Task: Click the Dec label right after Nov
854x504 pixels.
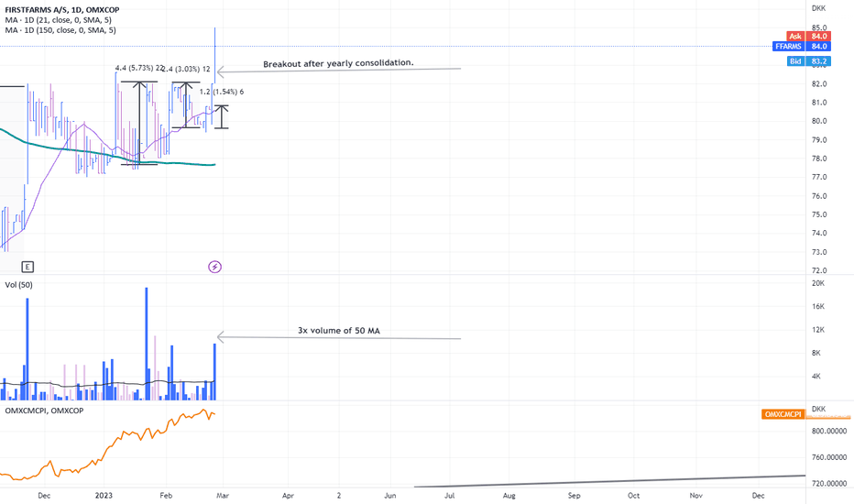Action: click(758, 495)
